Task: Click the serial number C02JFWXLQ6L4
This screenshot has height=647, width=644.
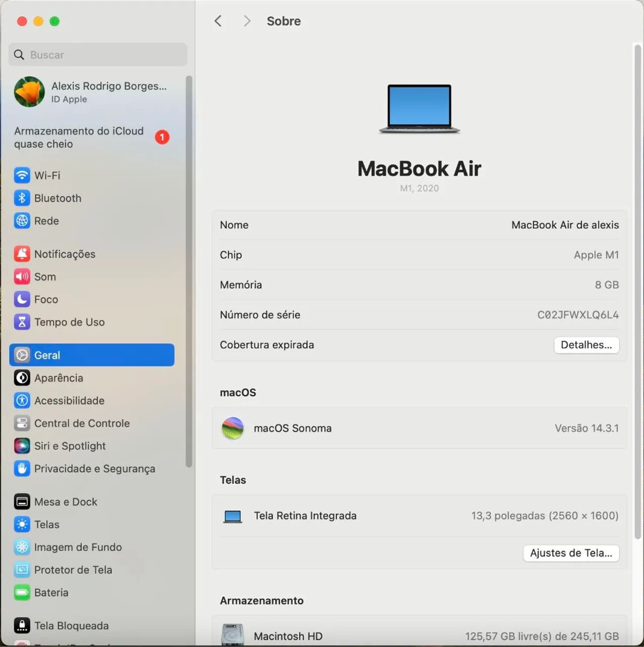Action: click(x=578, y=315)
